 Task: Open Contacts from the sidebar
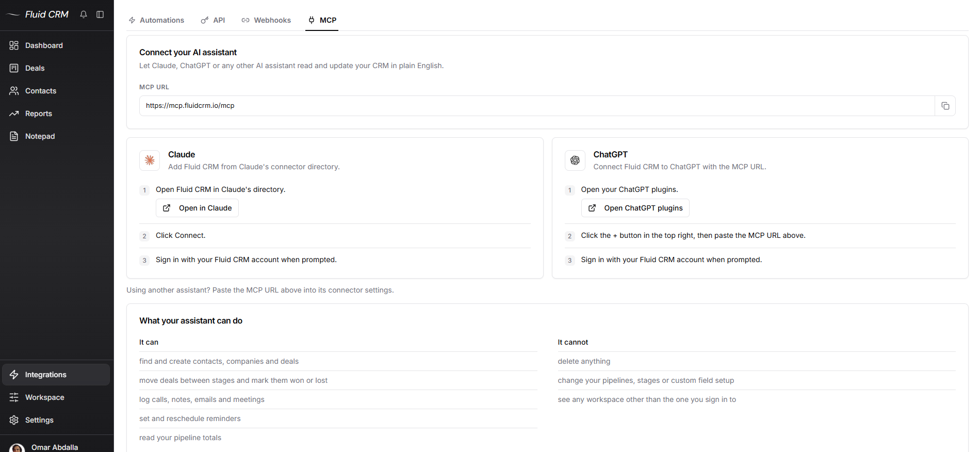click(56, 91)
